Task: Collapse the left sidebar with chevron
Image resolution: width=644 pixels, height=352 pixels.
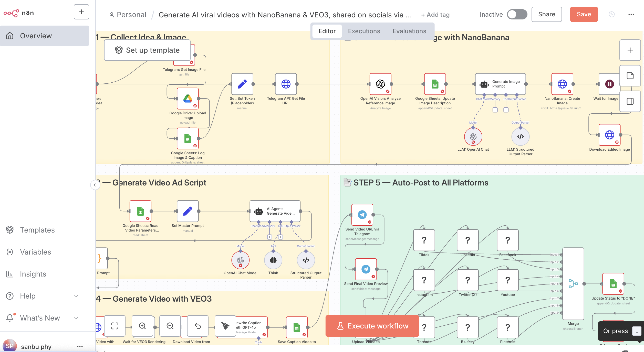Action: click(95, 185)
